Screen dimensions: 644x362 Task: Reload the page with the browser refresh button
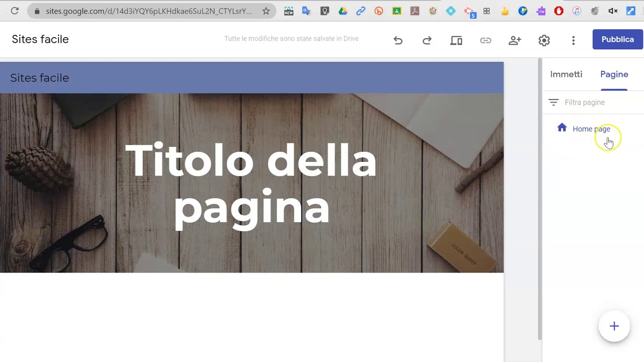click(x=15, y=11)
